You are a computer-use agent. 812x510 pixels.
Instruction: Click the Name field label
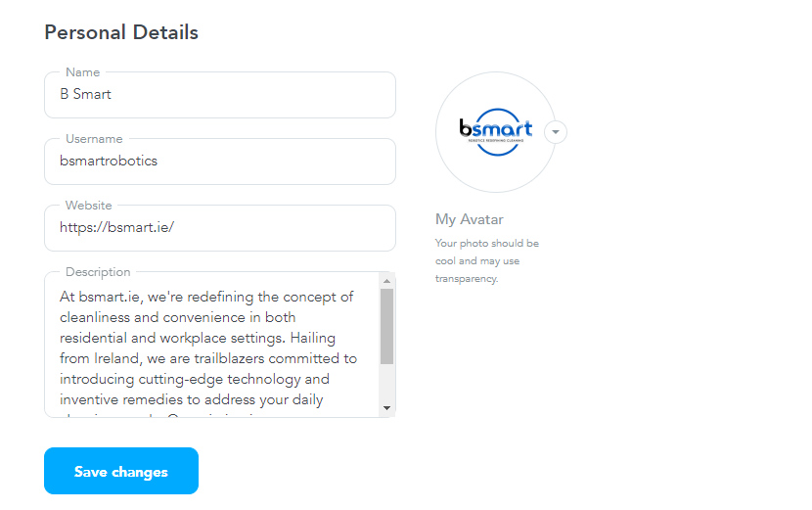pos(83,72)
